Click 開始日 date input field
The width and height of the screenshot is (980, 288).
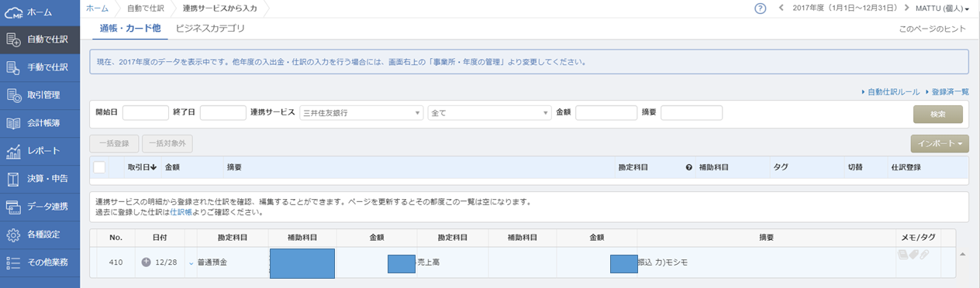(x=146, y=112)
